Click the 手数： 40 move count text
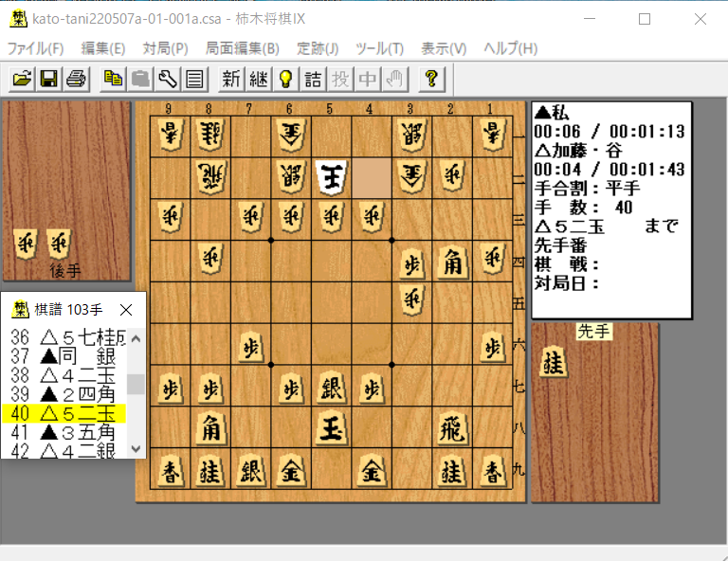Image resolution: width=728 pixels, height=561 pixels. (x=584, y=208)
